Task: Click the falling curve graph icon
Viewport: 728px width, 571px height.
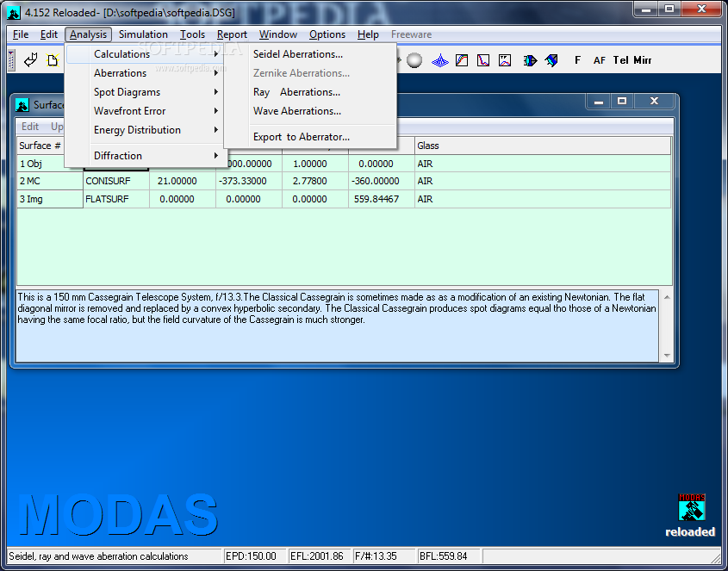Action: (x=482, y=60)
